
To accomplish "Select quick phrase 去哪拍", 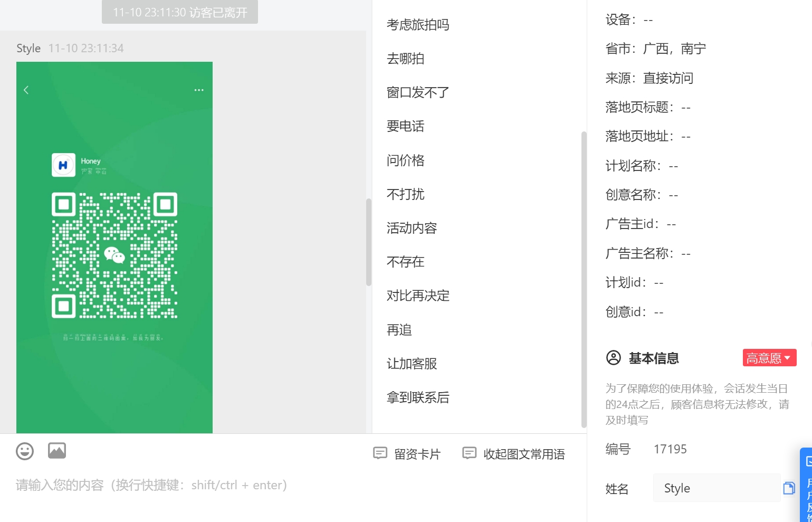I will pyautogui.click(x=405, y=59).
